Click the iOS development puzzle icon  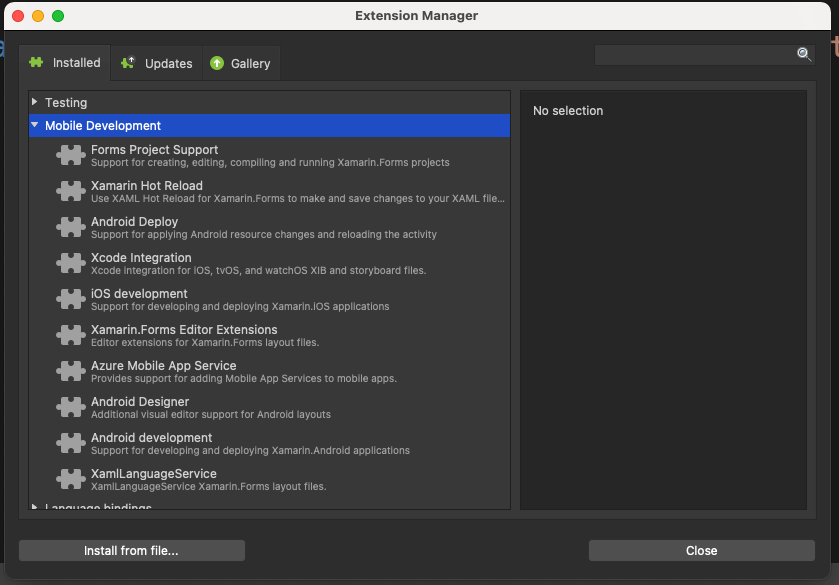pyautogui.click(x=71, y=299)
